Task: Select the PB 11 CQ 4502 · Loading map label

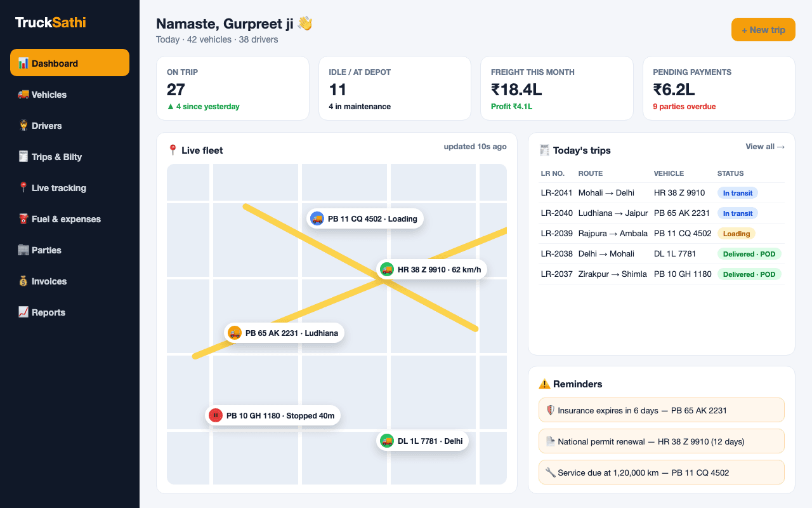Action: click(x=365, y=218)
